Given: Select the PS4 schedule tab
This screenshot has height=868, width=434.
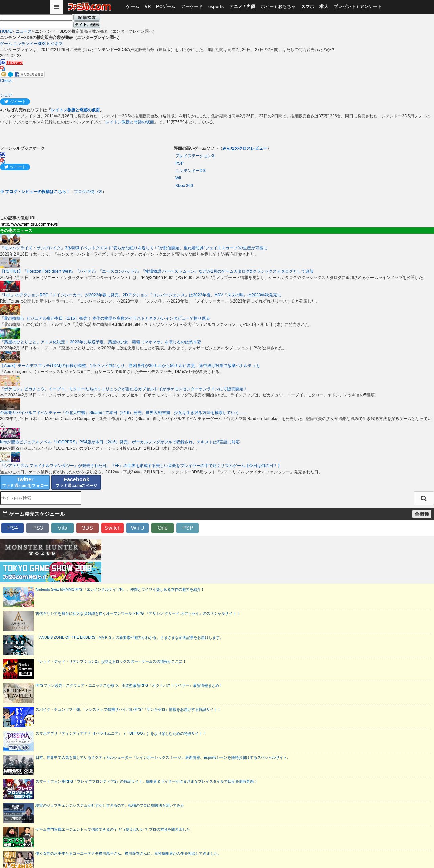Looking at the screenshot, I should [13, 528].
